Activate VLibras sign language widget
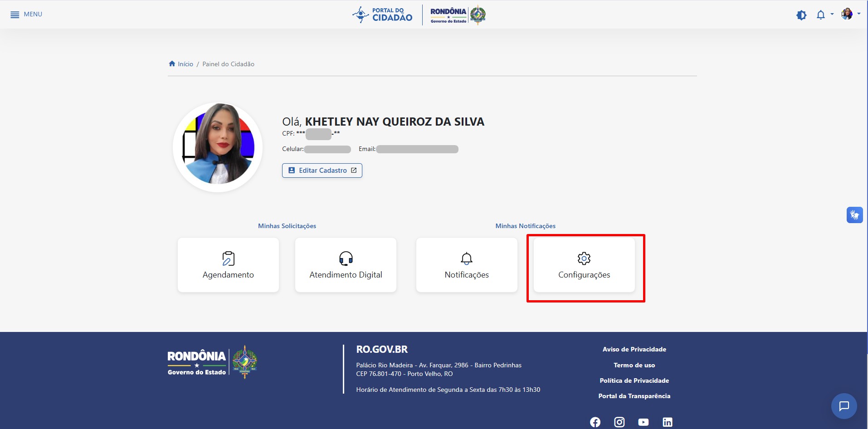The width and height of the screenshot is (868, 429). pos(854,215)
